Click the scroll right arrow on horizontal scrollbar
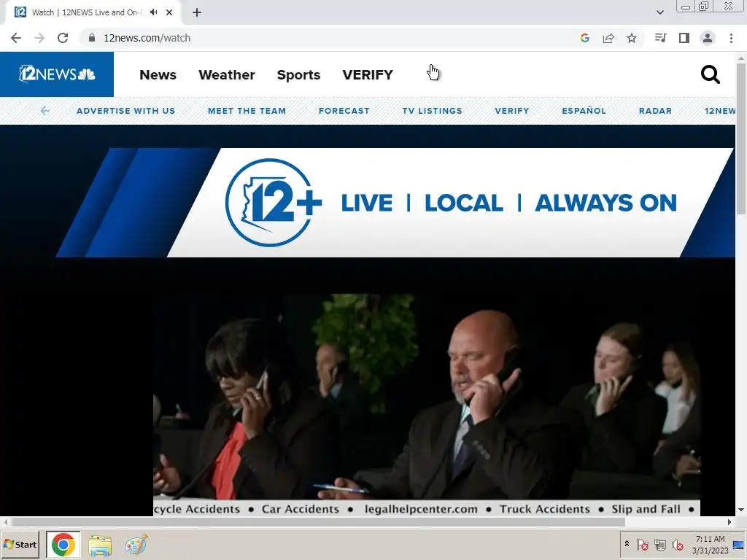This screenshot has width=747, height=560. point(729,522)
